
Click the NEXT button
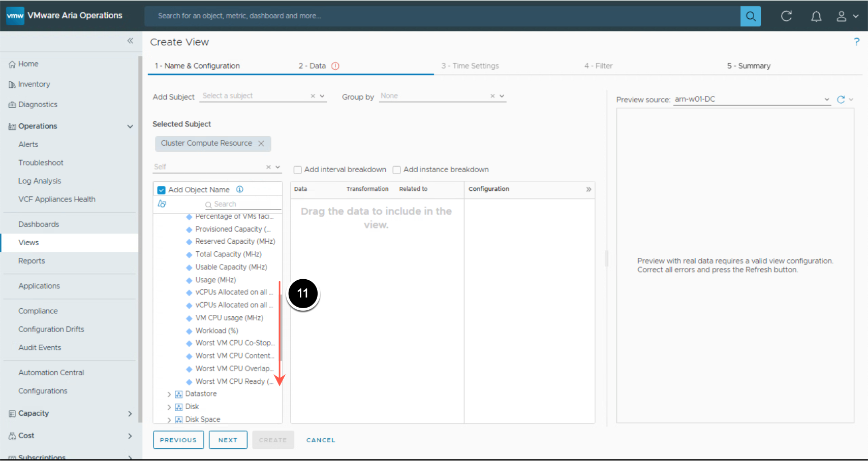(228, 440)
